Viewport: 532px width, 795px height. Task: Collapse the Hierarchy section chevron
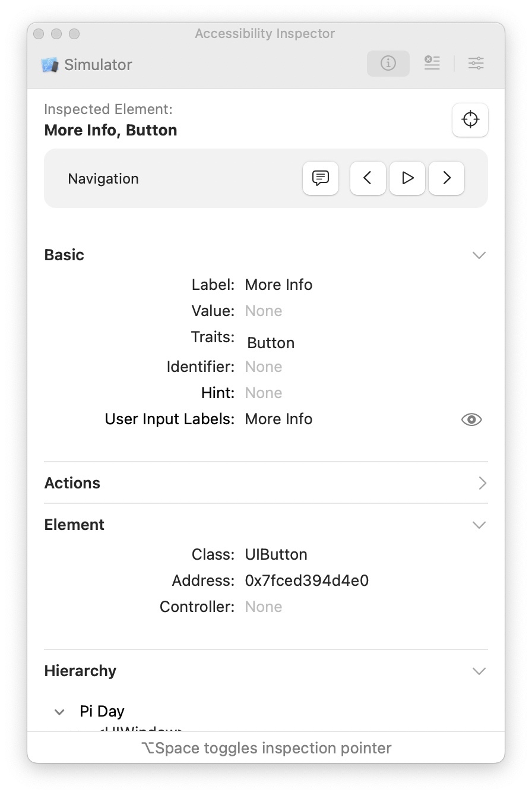coord(479,671)
